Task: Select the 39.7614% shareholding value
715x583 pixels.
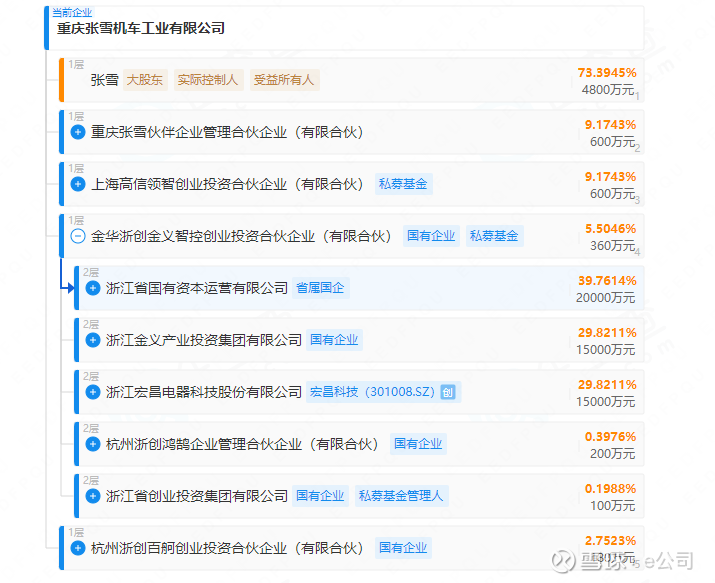Action: coord(607,281)
